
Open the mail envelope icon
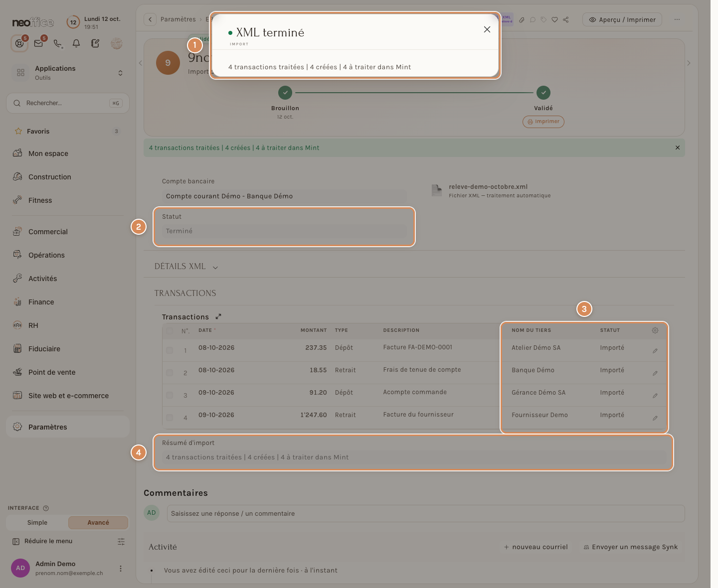(38, 43)
